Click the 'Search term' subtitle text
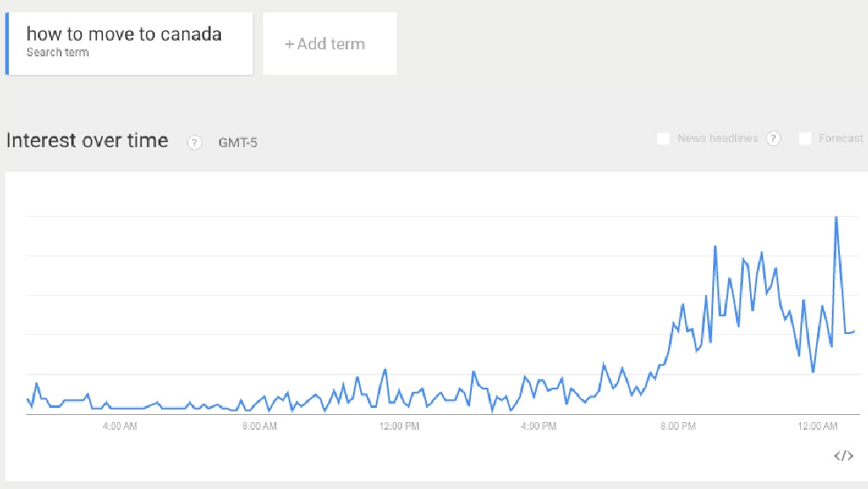 (57, 53)
